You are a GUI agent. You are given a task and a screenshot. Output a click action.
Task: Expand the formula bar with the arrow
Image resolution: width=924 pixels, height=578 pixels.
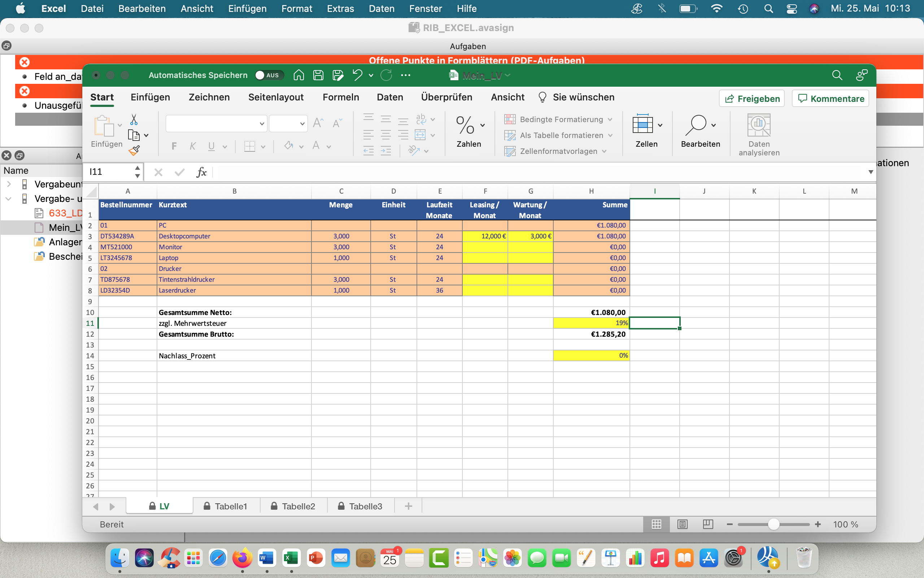pyautogui.click(x=871, y=172)
